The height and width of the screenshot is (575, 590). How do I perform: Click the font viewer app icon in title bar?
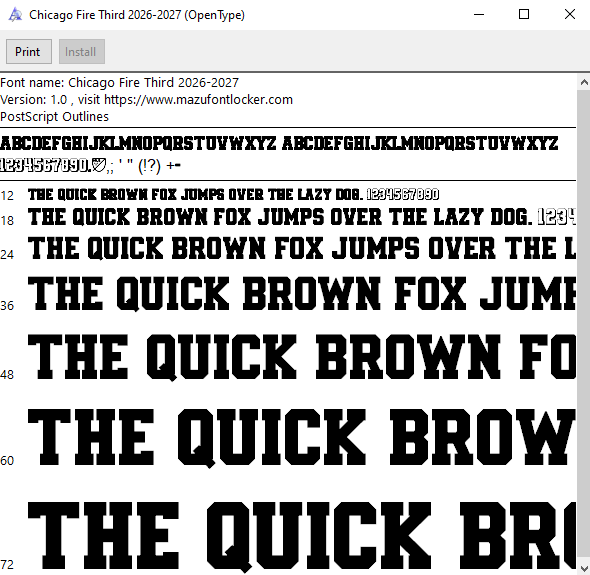pos(15,15)
